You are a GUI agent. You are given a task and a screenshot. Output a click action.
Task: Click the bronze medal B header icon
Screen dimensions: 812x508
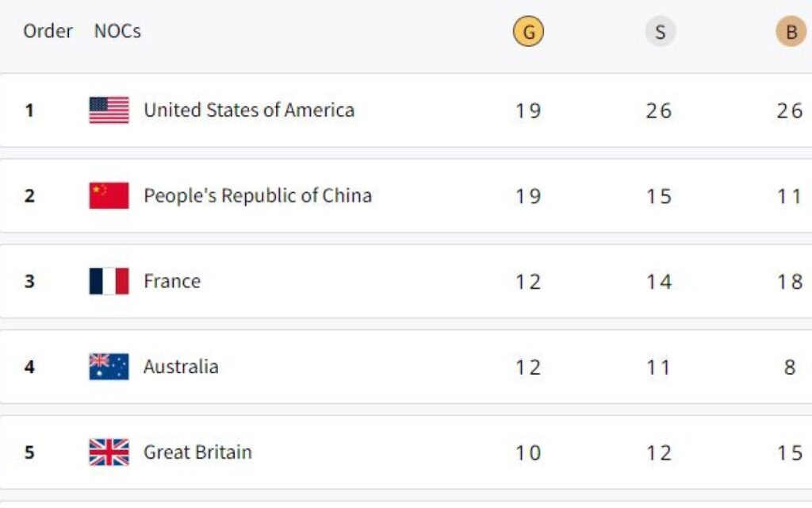pyautogui.click(x=791, y=33)
